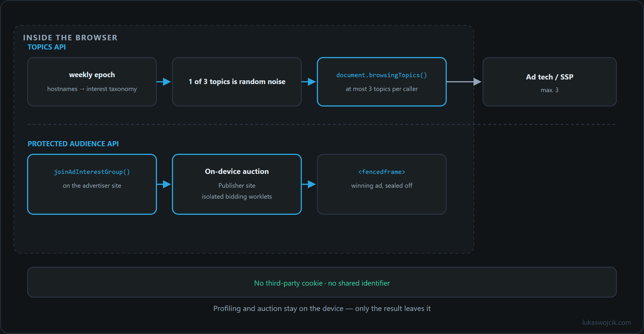Click 'isolated bidding worklets' text
Viewport: 644px width, 334px height.
(237, 197)
